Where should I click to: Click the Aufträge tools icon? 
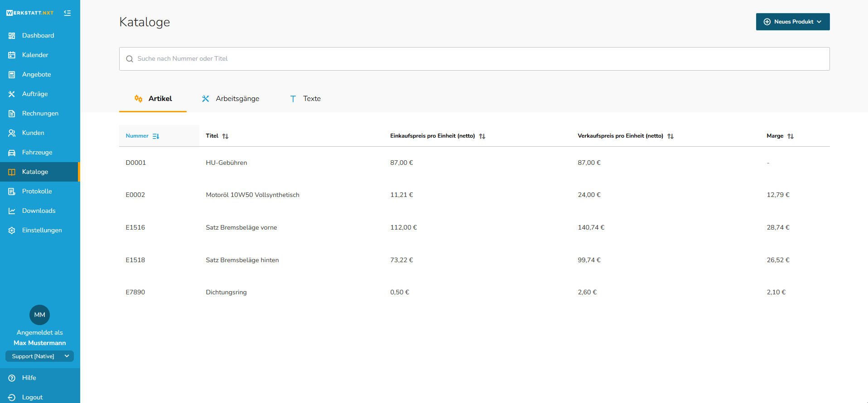(12, 94)
